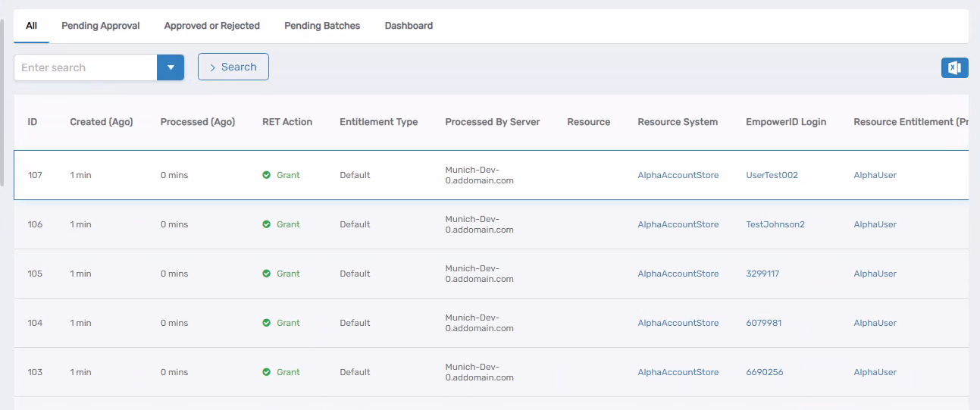Open AlphaAccountStore link in row 107
This screenshot has height=410, width=980.
click(x=678, y=175)
